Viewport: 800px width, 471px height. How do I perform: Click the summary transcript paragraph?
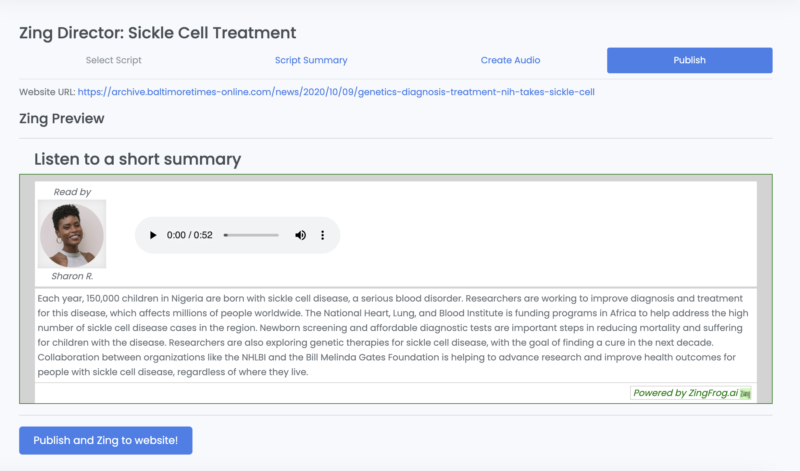(x=395, y=335)
